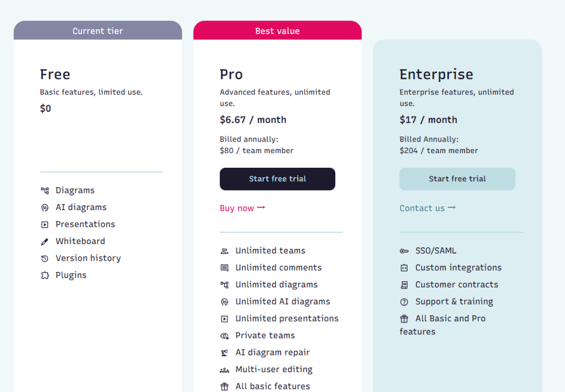Click the Private teams eye icon
Image resolution: width=565 pixels, height=392 pixels.
click(224, 336)
